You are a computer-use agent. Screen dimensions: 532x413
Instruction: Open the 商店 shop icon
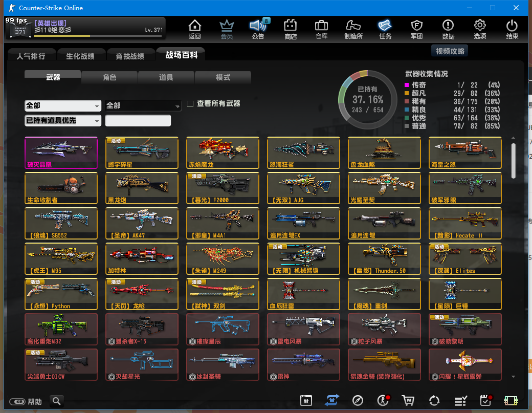pos(291,29)
